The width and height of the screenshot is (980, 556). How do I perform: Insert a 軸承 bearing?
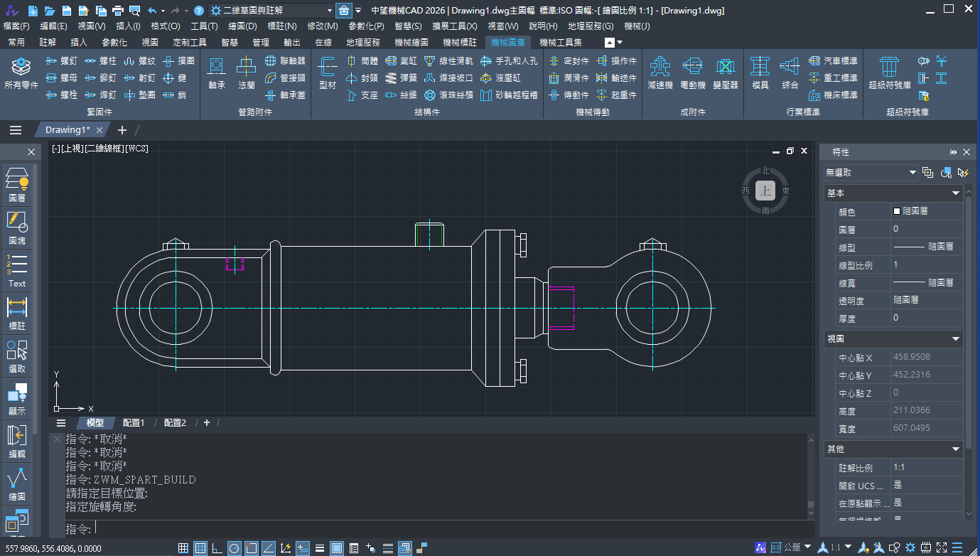[217, 74]
